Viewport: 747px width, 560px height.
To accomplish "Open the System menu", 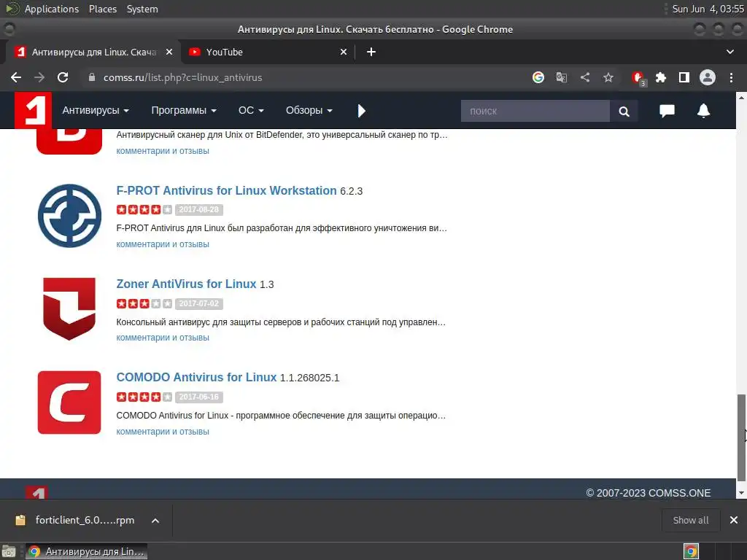I will click(x=142, y=9).
